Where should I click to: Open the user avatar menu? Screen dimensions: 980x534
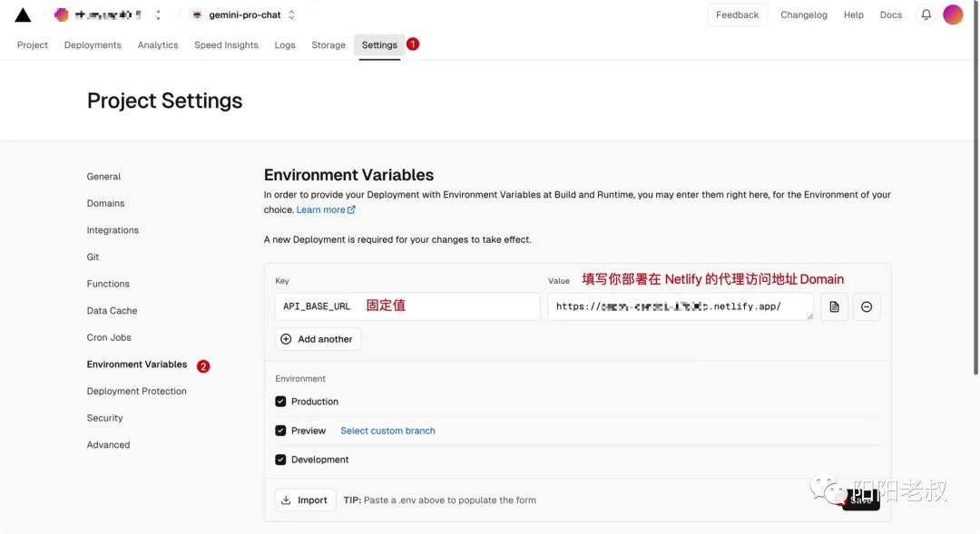[x=953, y=15]
